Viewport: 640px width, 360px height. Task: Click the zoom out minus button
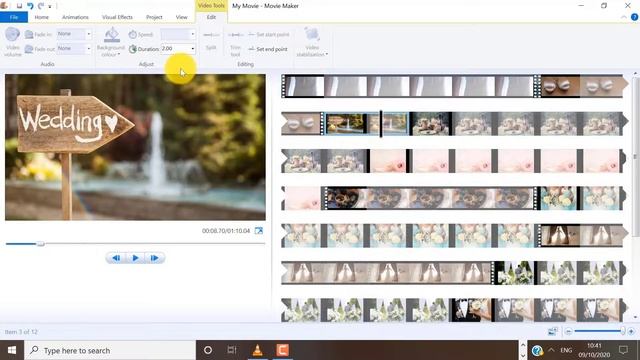click(568, 331)
